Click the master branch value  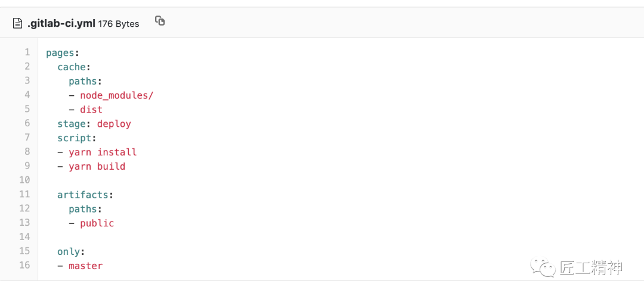[85, 266]
